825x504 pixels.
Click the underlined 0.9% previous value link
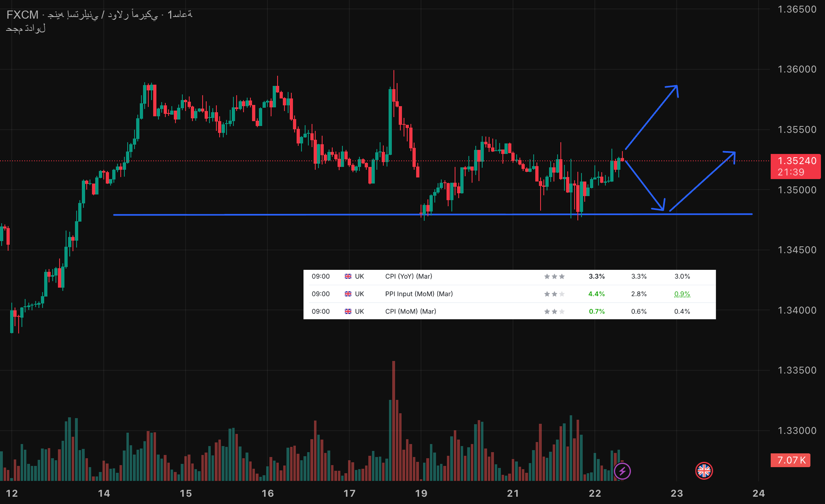click(x=682, y=294)
